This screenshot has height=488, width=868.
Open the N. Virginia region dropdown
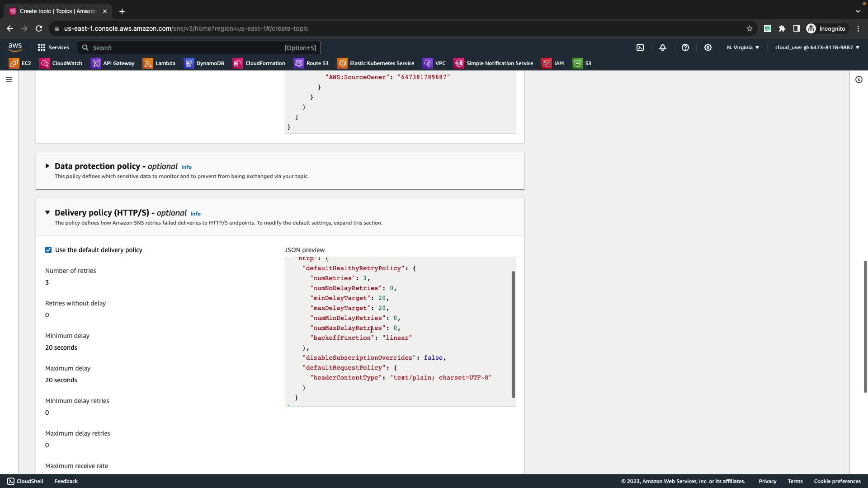coord(743,47)
